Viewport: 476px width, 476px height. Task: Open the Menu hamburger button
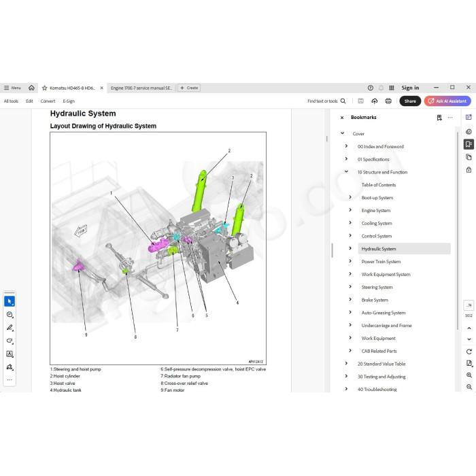(x=12, y=88)
